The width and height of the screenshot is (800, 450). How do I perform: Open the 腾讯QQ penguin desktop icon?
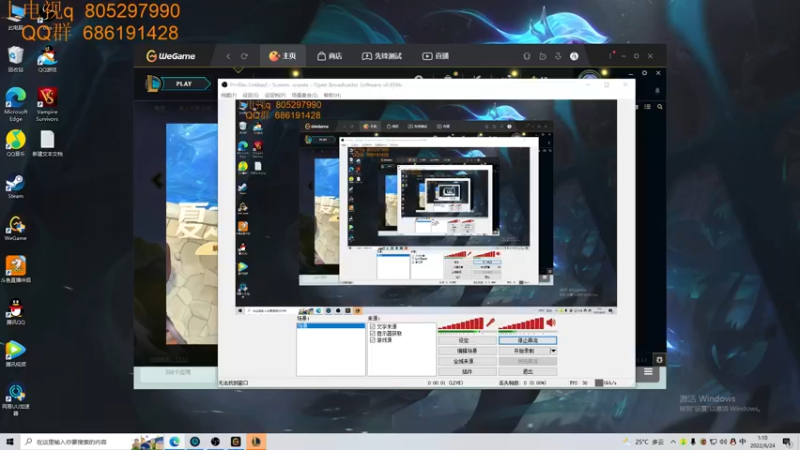tap(15, 312)
